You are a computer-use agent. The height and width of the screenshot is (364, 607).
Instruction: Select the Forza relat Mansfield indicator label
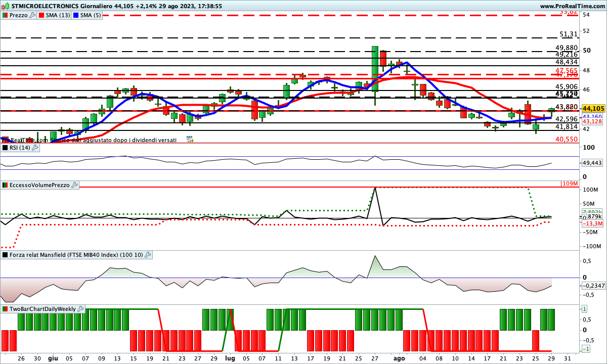76,255
